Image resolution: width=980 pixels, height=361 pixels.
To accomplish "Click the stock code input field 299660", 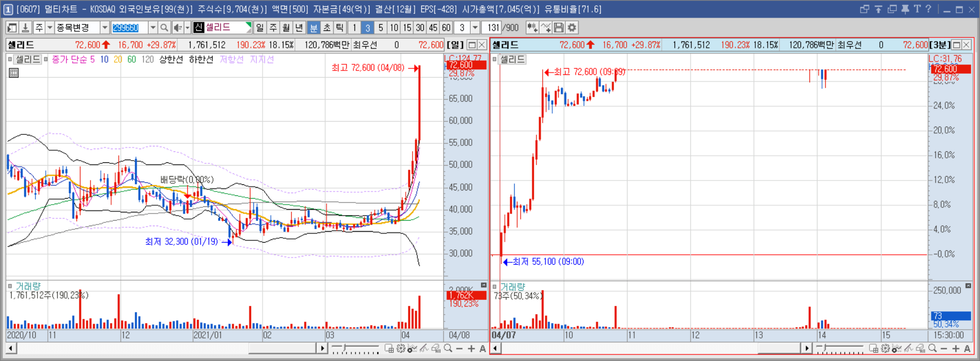I will click(x=129, y=28).
